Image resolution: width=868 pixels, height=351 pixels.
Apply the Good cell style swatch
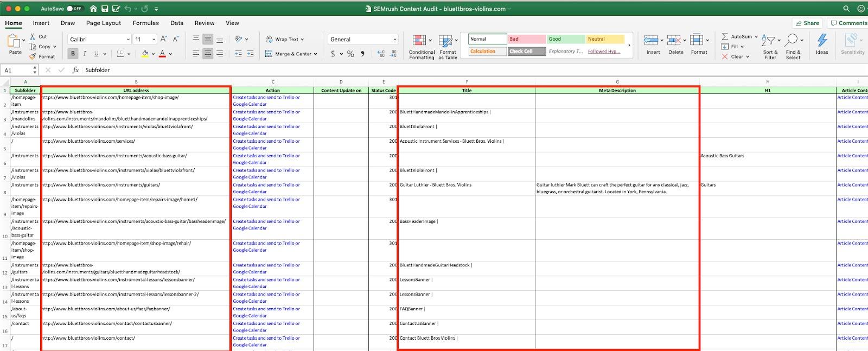coord(565,39)
